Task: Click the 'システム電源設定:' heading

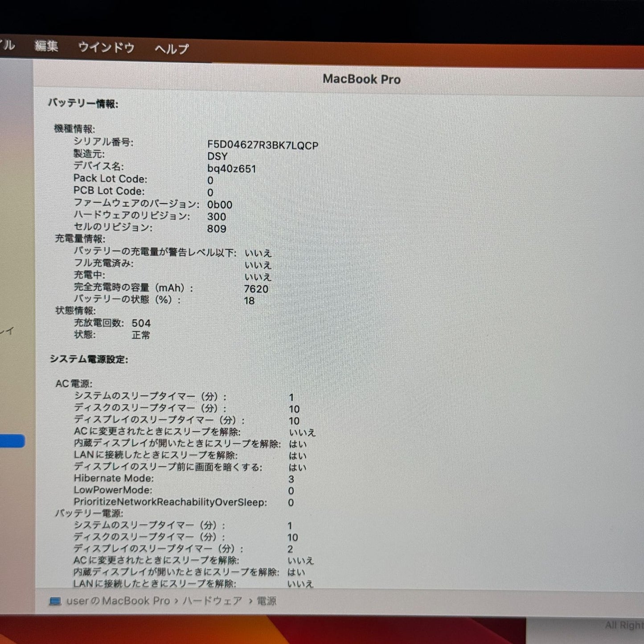Action: click(89, 359)
